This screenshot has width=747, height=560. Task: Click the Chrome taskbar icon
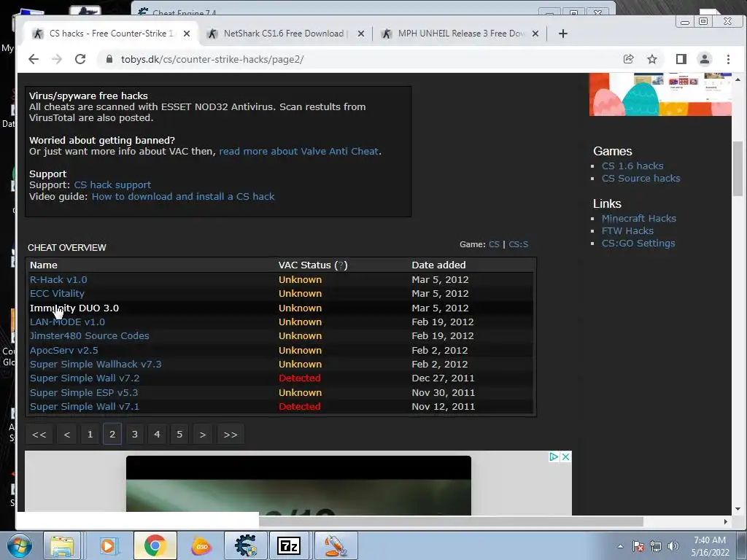click(155, 545)
